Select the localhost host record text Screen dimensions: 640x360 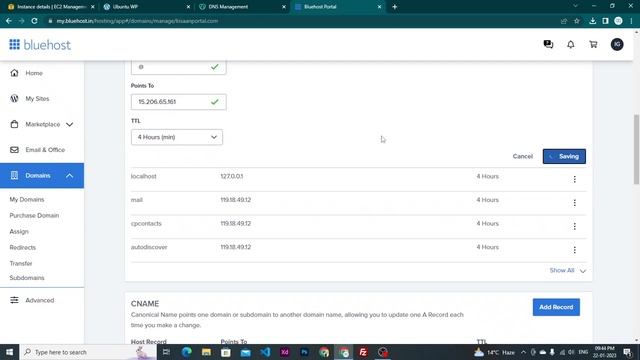(x=144, y=176)
